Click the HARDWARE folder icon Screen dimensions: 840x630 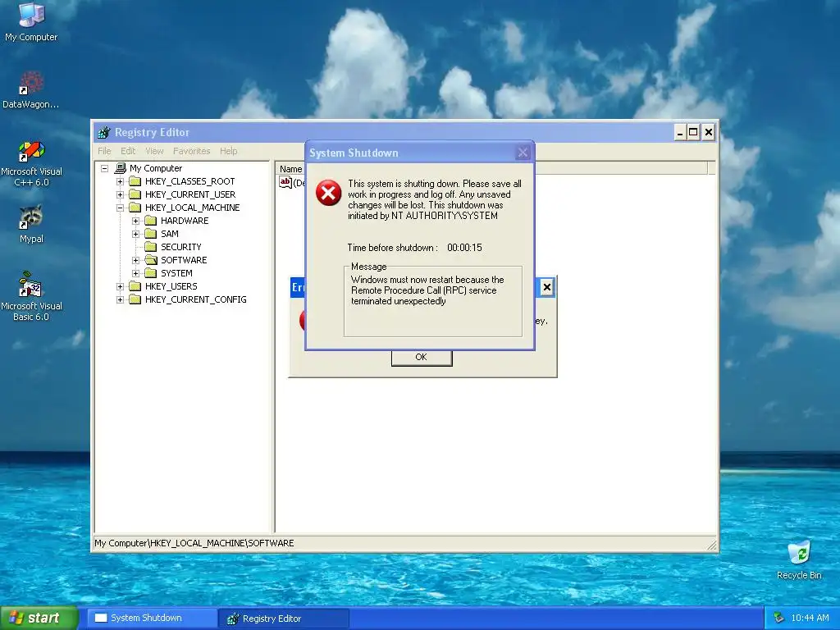point(151,221)
